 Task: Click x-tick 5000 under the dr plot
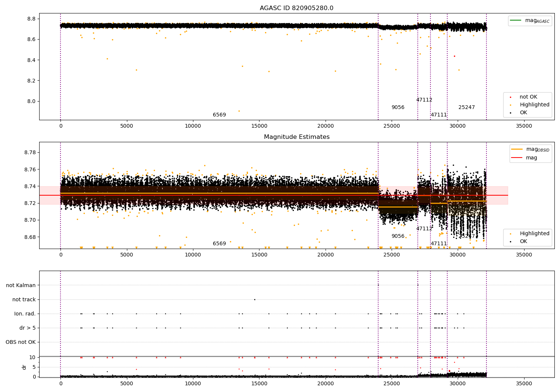(x=127, y=384)
